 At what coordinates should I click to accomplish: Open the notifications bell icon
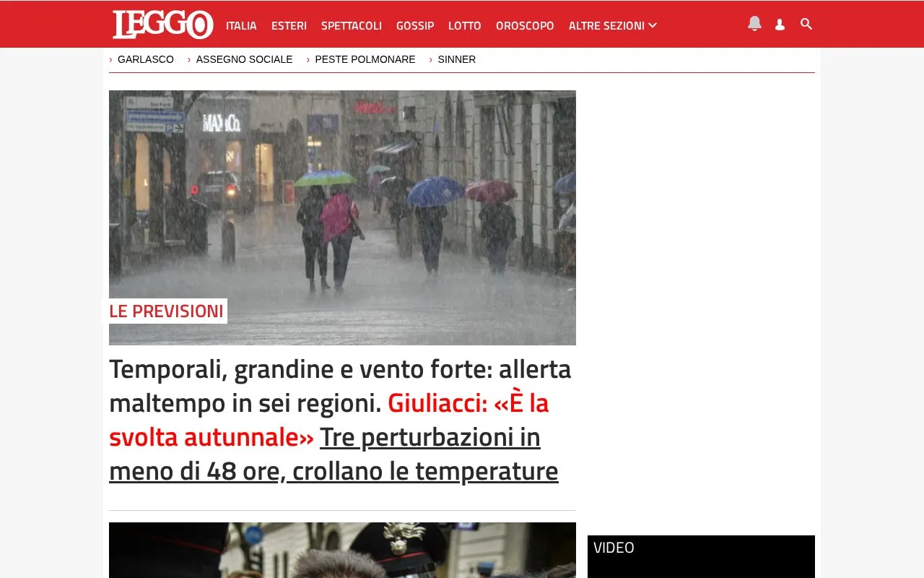click(754, 24)
